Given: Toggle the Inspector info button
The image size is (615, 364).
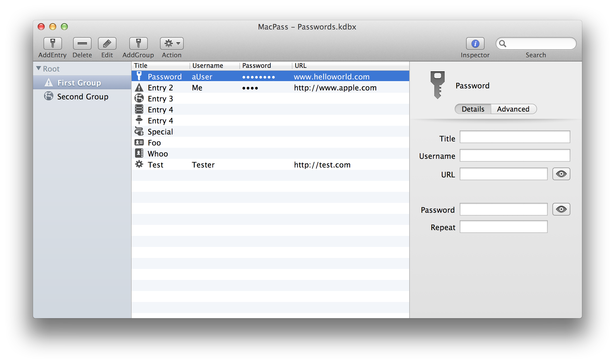Looking at the screenshot, I should click(x=475, y=44).
